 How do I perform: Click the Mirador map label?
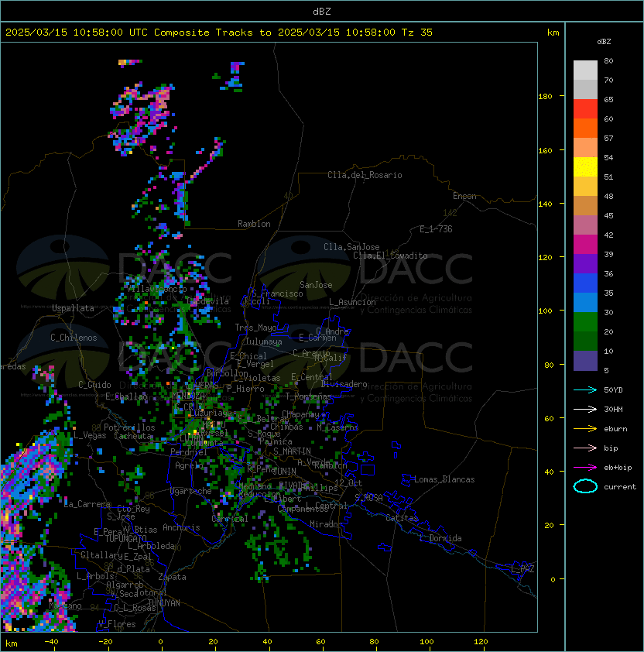coord(327,524)
